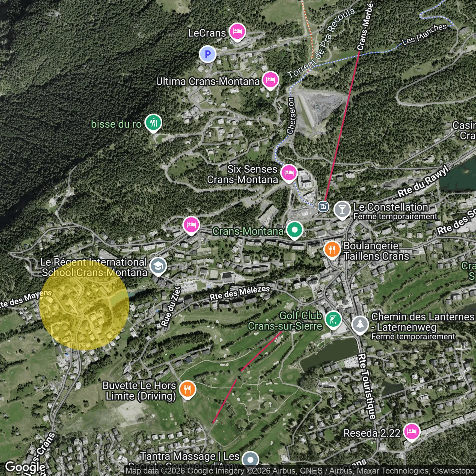This screenshot has height=476, width=476.
Task: Click the "Rte du Rawyl" road label
Action: pos(423,181)
